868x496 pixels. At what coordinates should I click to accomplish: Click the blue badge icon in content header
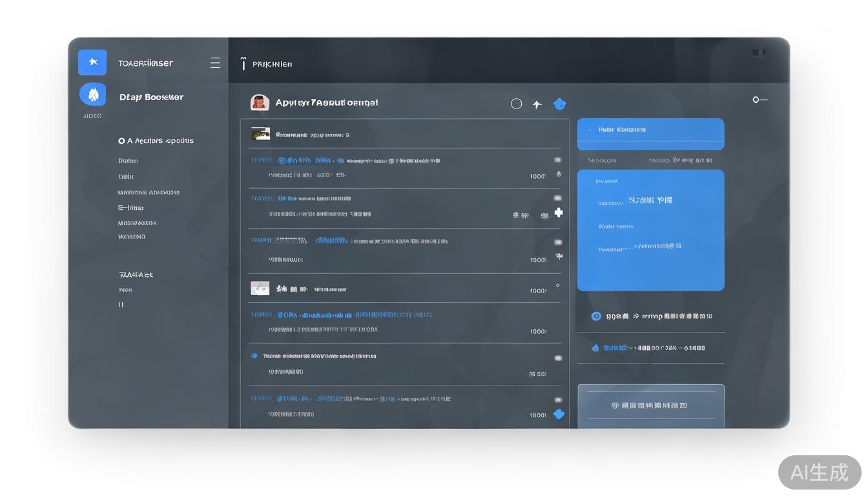click(559, 103)
